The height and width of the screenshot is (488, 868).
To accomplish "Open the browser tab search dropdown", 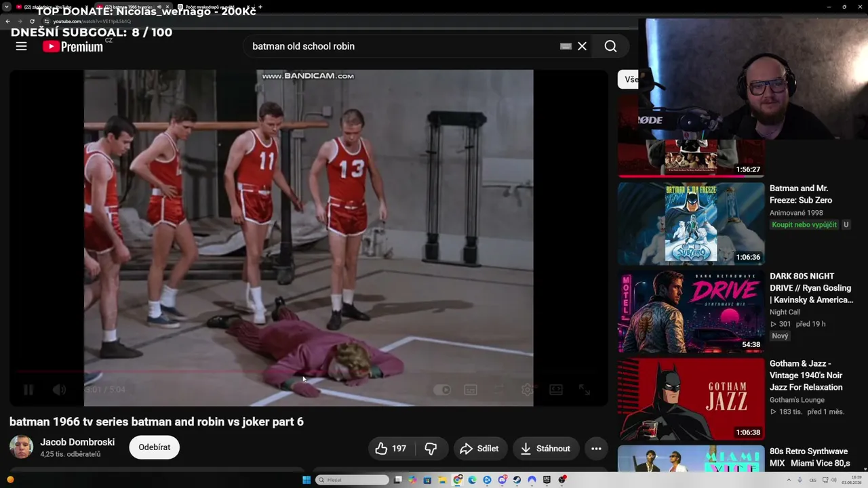I will (x=6, y=7).
